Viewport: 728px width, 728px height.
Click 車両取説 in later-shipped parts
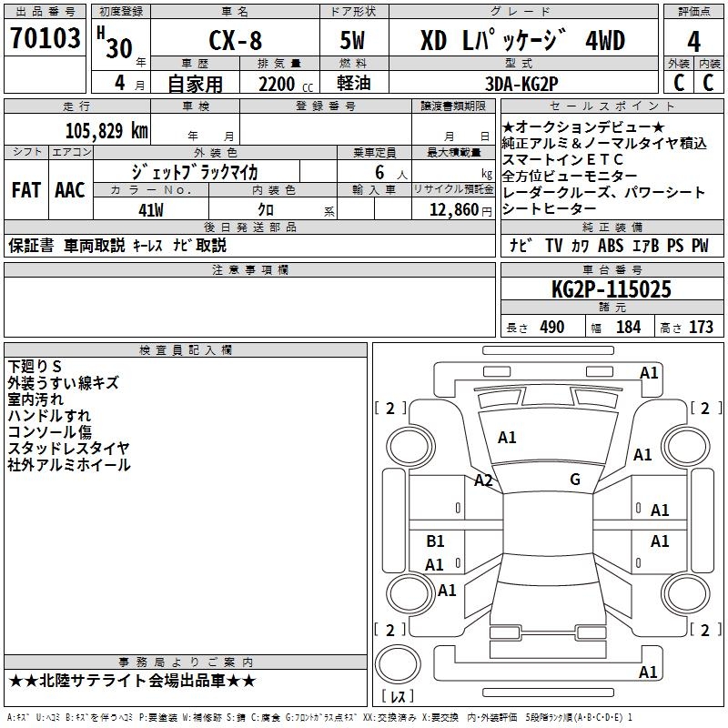click(95, 245)
